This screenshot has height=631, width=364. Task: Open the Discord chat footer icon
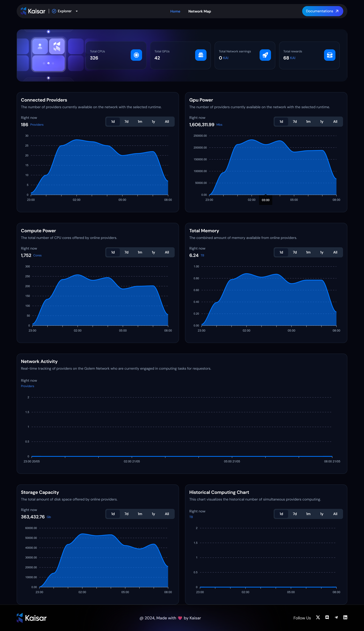(327, 617)
